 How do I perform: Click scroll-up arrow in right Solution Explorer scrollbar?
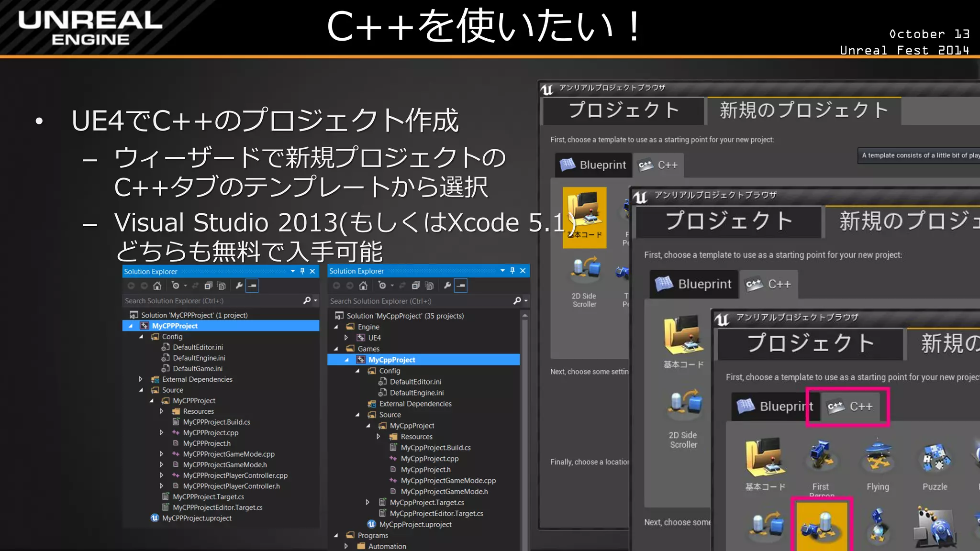pos(525,316)
